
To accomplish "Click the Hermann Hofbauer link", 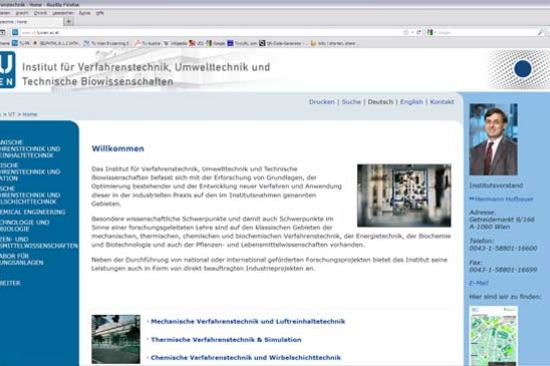I will 504,199.
